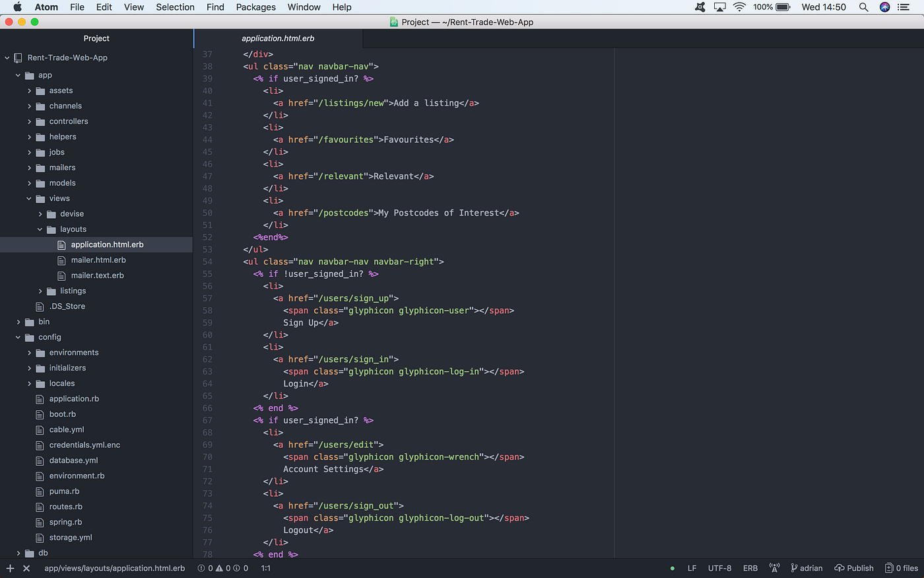Viewport: 924px width, 578px height.
Task: Open the Apple menu icon
Action: 18,7
